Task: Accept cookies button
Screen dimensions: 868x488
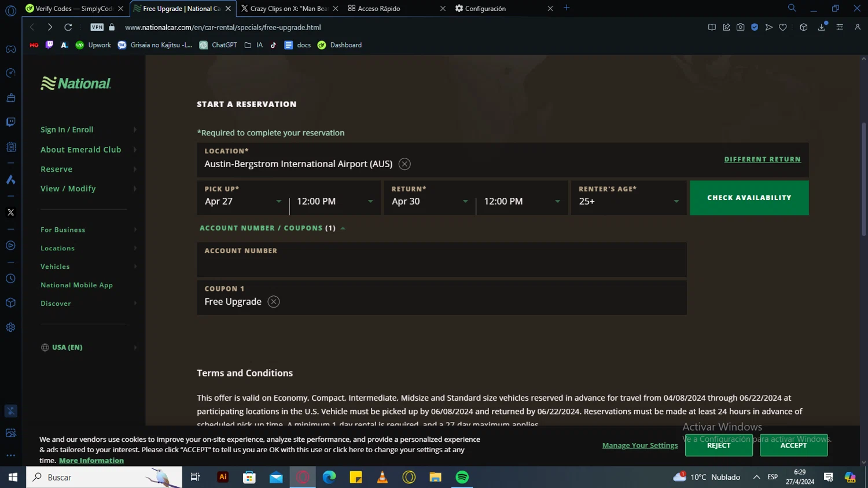Action: [793, 445]
